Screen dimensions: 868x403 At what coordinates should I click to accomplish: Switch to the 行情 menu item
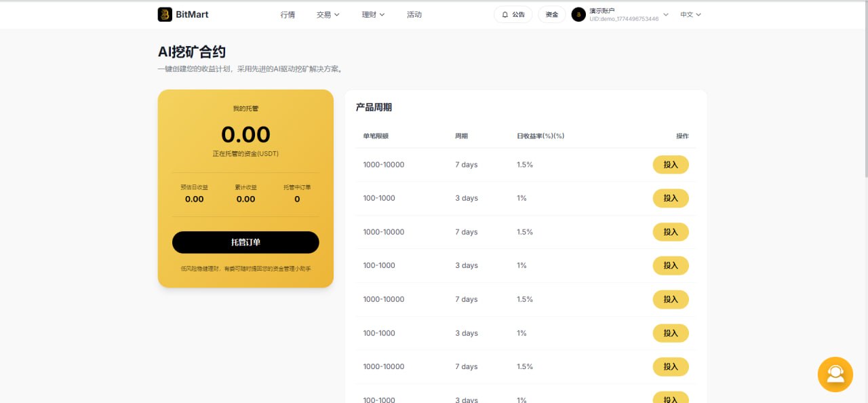[x=288, y=14]
